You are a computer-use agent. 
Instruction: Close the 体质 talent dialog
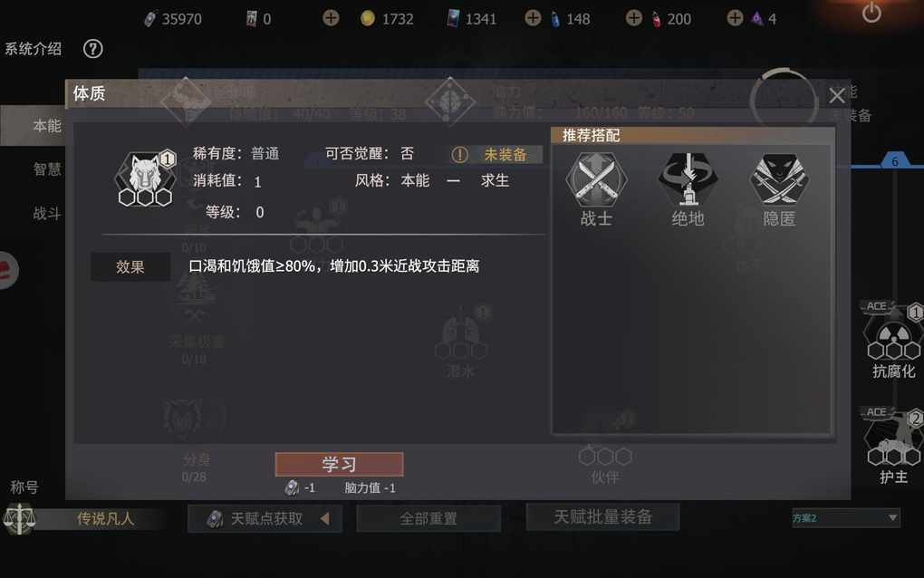click(x=837, y=95)
